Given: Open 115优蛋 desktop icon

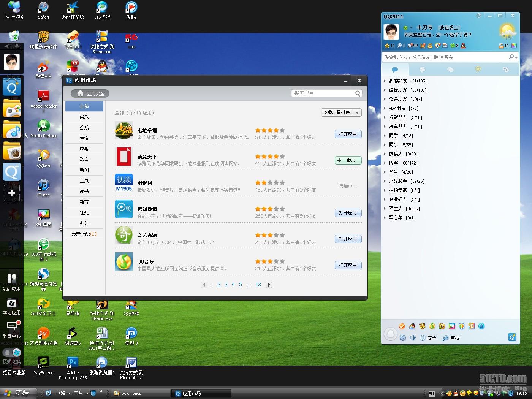Looking at the screenshot, I should click(102, 10).
